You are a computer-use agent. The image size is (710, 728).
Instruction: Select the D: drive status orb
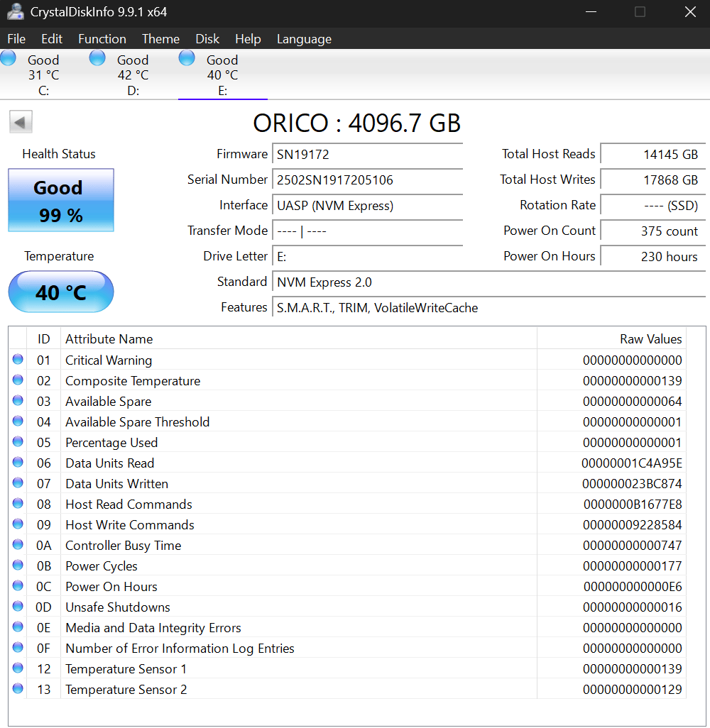click(x=97, y=58)
